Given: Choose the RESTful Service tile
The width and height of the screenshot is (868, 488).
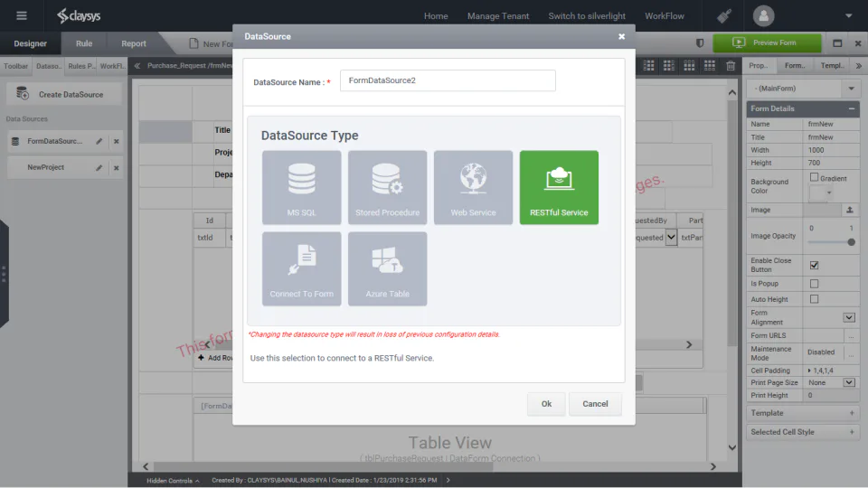Looking at the screenshot, I should point(559,187).
